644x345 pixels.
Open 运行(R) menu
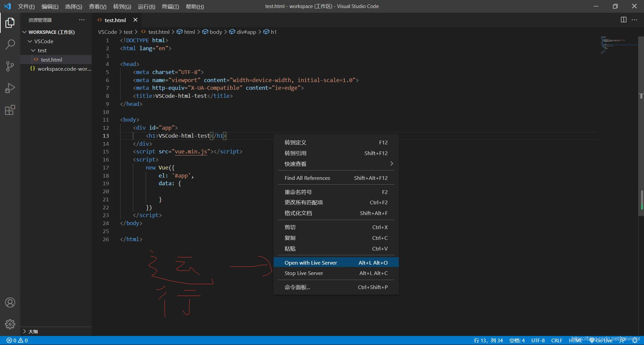pyautogui.click(x=146, y=6)
